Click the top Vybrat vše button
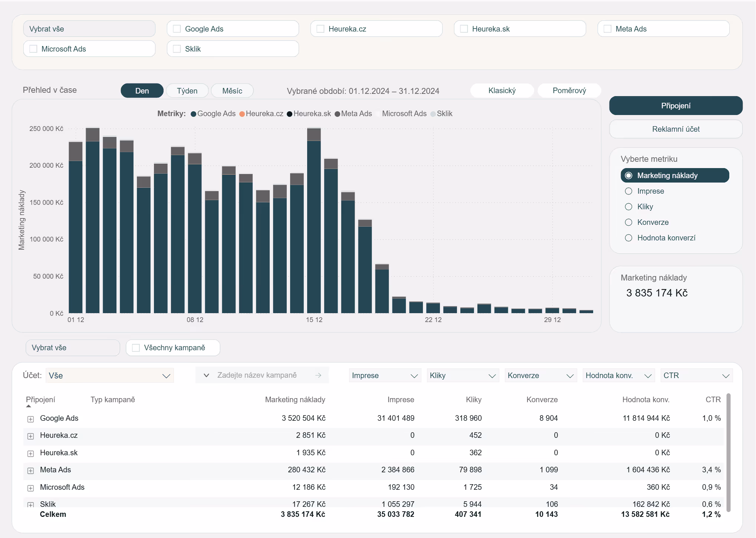This screenshot has width=756, height=538. (x=89, y=29)
